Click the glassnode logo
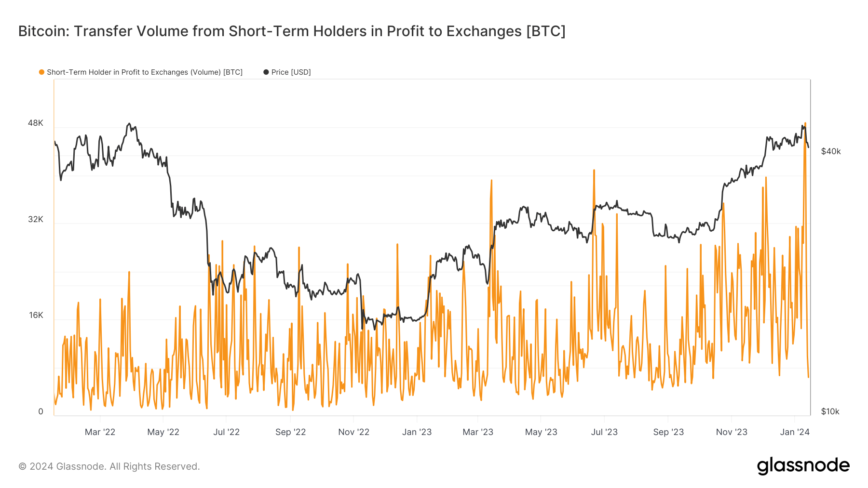 803,466
